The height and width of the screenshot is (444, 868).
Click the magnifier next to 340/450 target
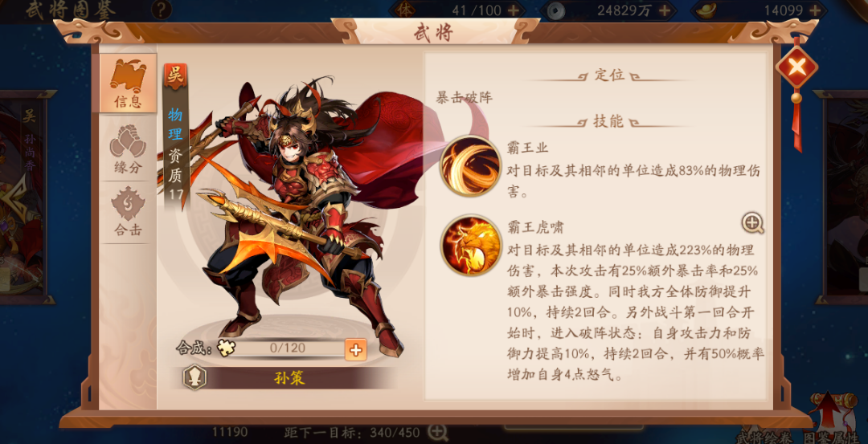coord(438,431)
